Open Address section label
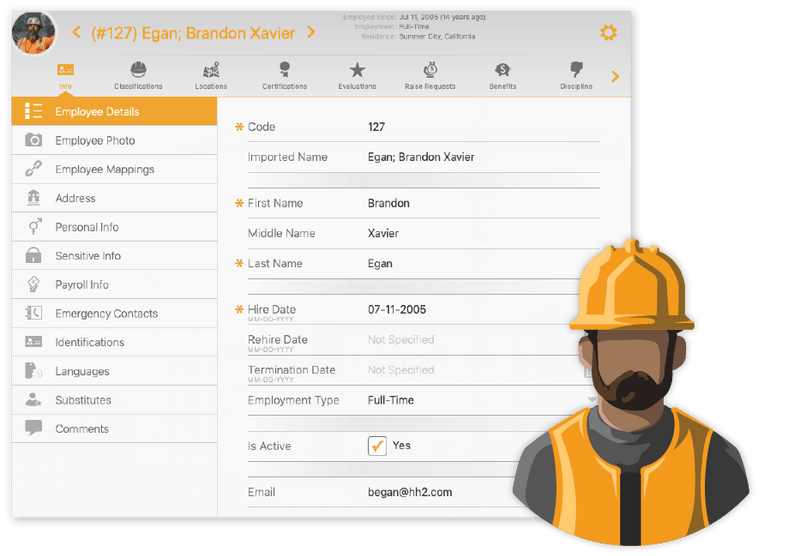The width and height of the screenshot is (800, 556). coord(75,198)
